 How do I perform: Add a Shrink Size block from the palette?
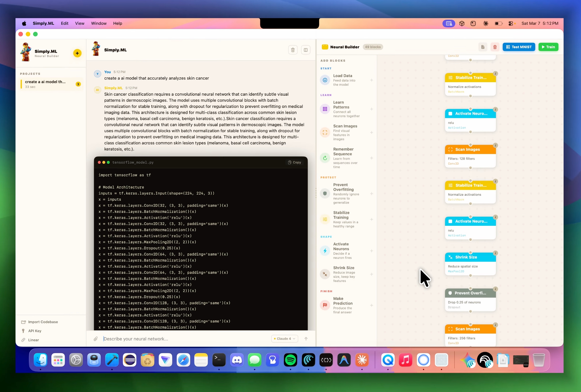tap(347, 274)
